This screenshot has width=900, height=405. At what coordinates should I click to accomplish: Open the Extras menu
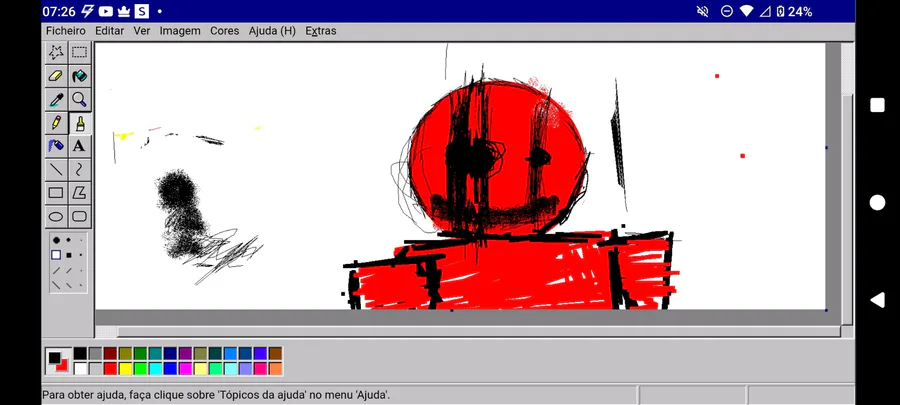tap(320, 31)
